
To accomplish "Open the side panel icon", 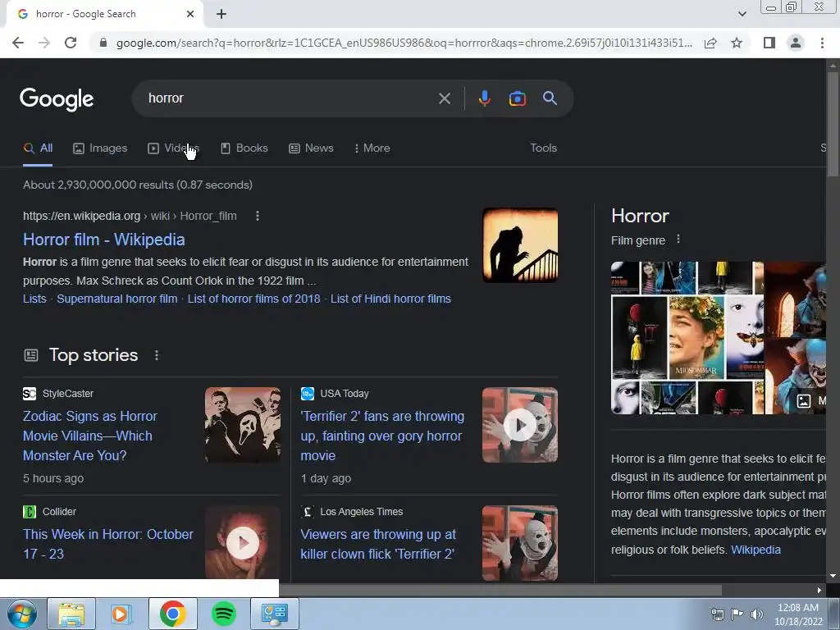I will [769, 43].
